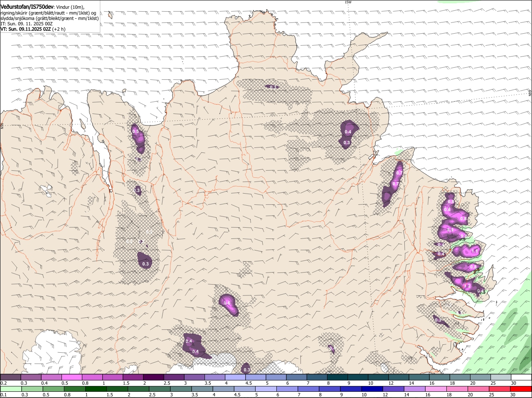Pick the 10 swatch in lower rain legend
Screen dimensions: 532x398
tap(372, 389)
